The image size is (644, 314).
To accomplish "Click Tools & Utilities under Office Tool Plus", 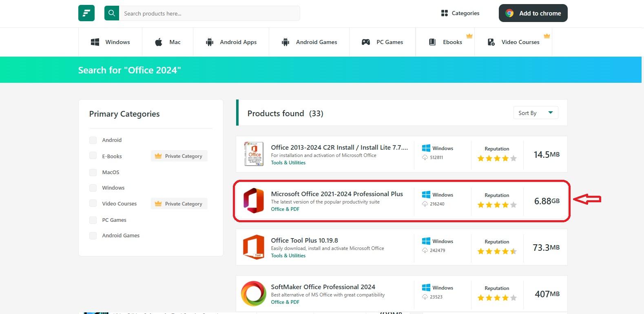I will click(x=288, y=256).
